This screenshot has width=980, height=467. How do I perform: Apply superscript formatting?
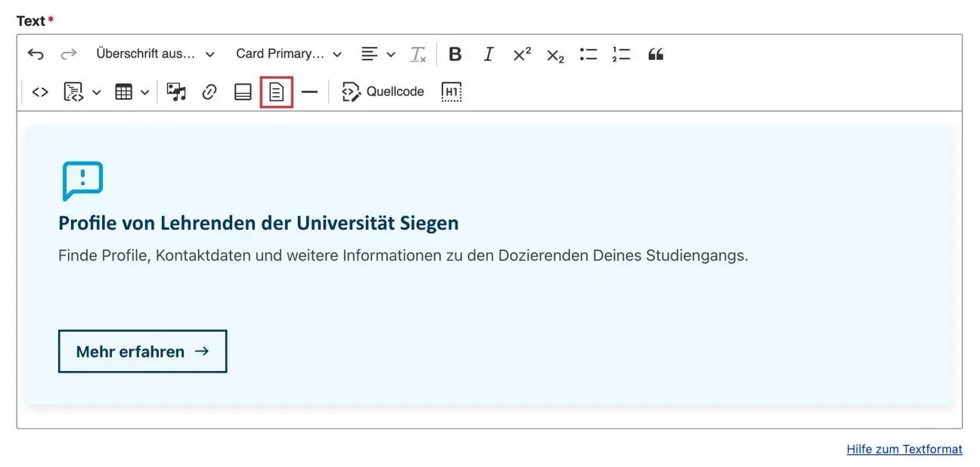pos(520,54)
